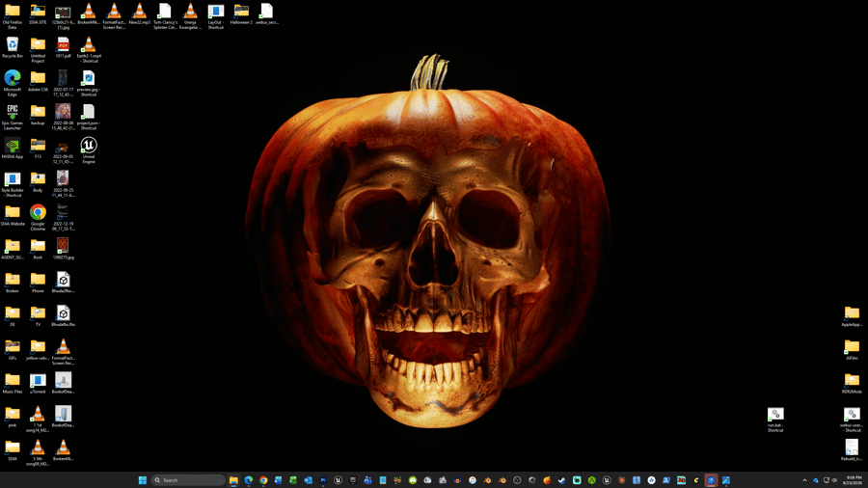Viewport: 868px width, 488px height.
Task: Launch Premiere Pro from the taskbar
Action: tap(323, 480)
